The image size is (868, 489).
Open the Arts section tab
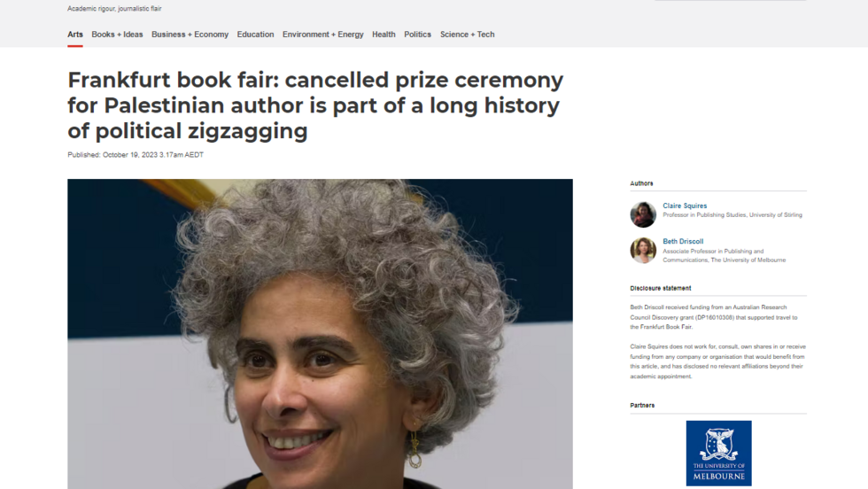coord(75,35)
